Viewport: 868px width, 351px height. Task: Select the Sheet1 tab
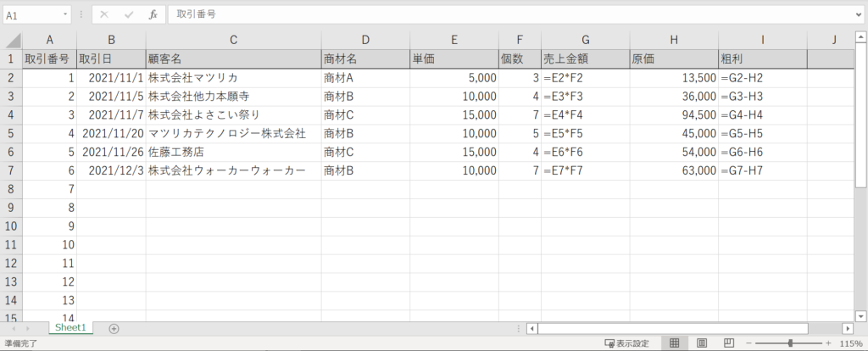(71, 328)
